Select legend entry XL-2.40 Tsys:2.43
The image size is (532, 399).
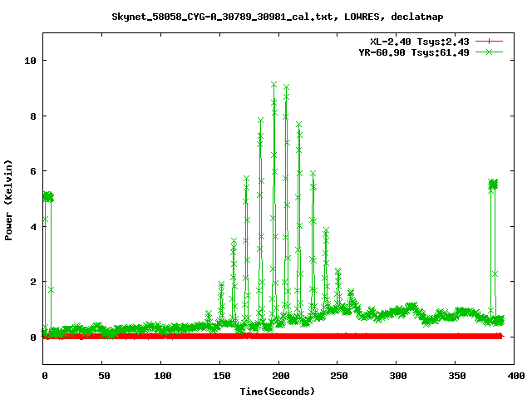420,42
